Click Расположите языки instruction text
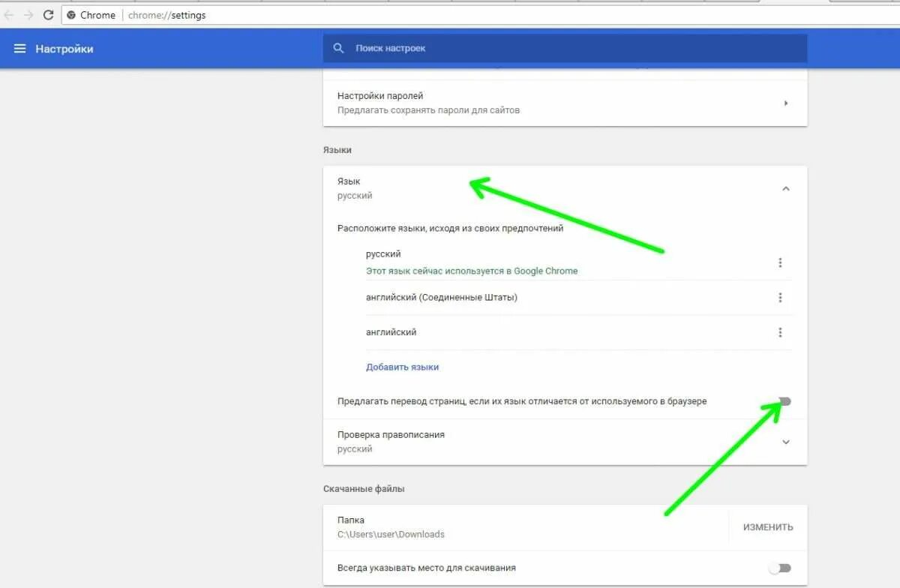 tap(450, 228)
